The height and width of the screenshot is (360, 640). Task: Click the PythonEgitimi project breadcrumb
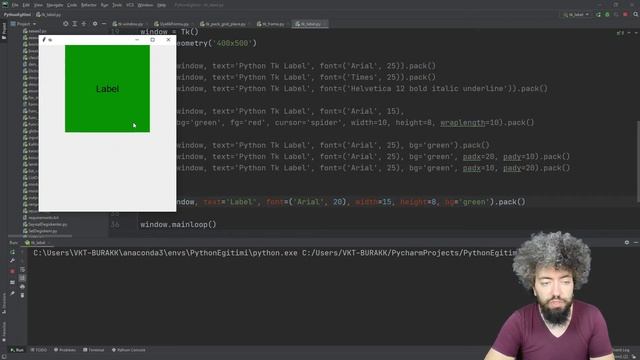[x=17, y=15]
